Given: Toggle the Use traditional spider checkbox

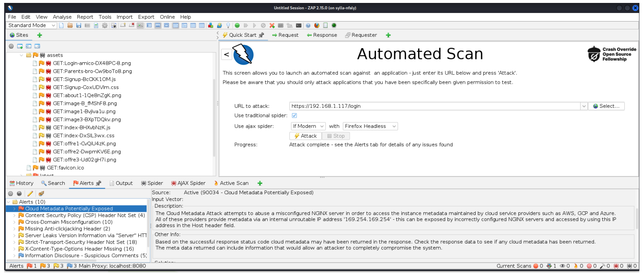Looking at the screenshot, I should [294, 116].
